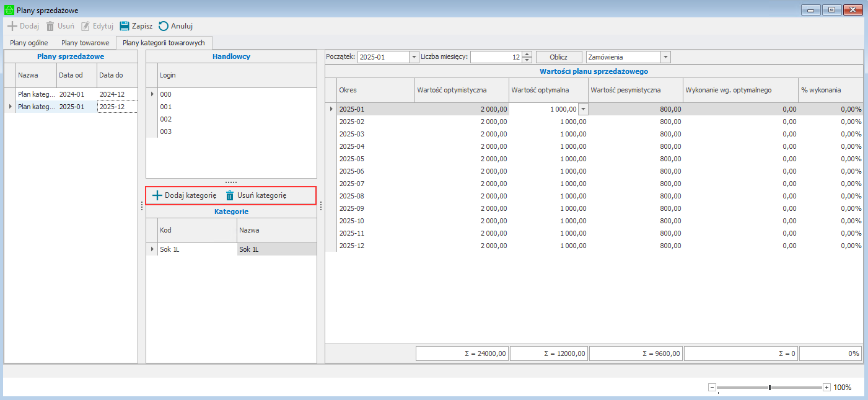Open dropdown in Wartość optymalna cell for 2025-01

[582, 109]
